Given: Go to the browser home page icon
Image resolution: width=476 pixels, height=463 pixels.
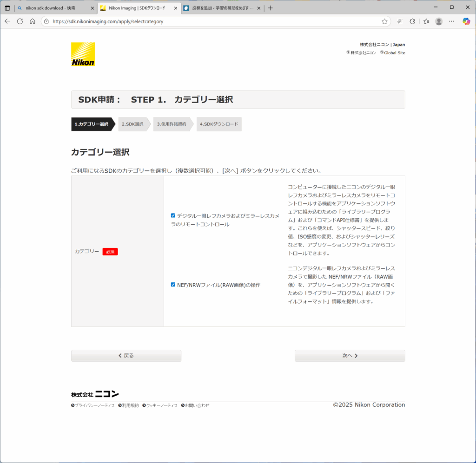Looking at the screenshot, I should (33, 21).
